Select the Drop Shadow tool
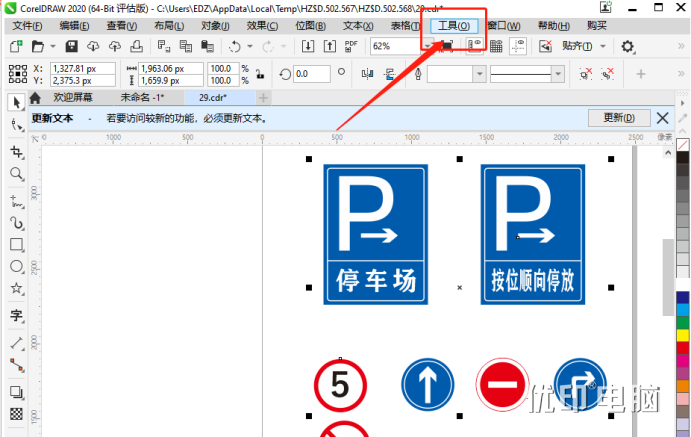The height and width of the screenshot is (437, 691). pyautogui.click(x=16, y=392)
